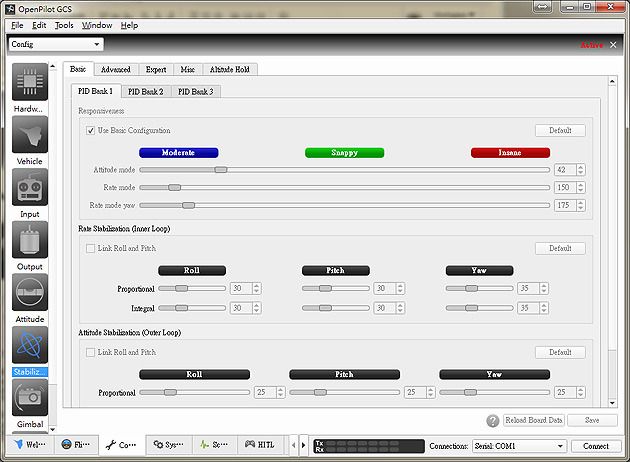Image resolution: width=630 pixels, height=462 pixels.
Task: Switch to System gears mode tab
Action: [168, 445]
